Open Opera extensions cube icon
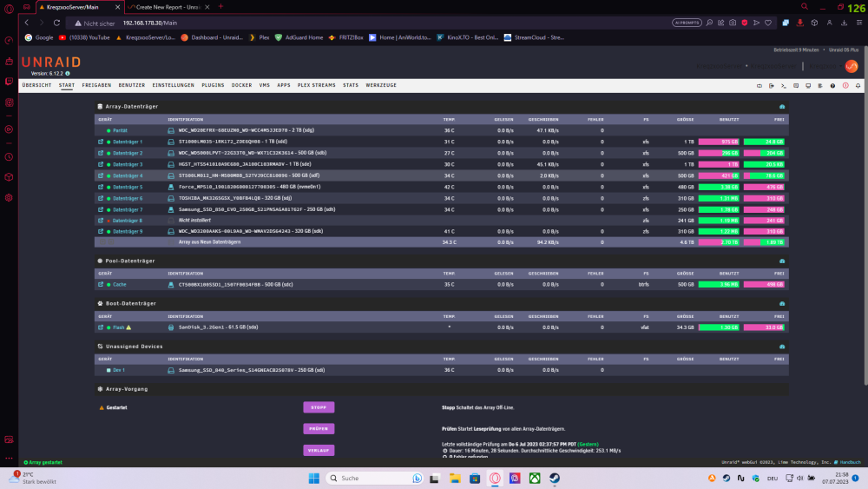The image size is (868, 489). point(814,23)
